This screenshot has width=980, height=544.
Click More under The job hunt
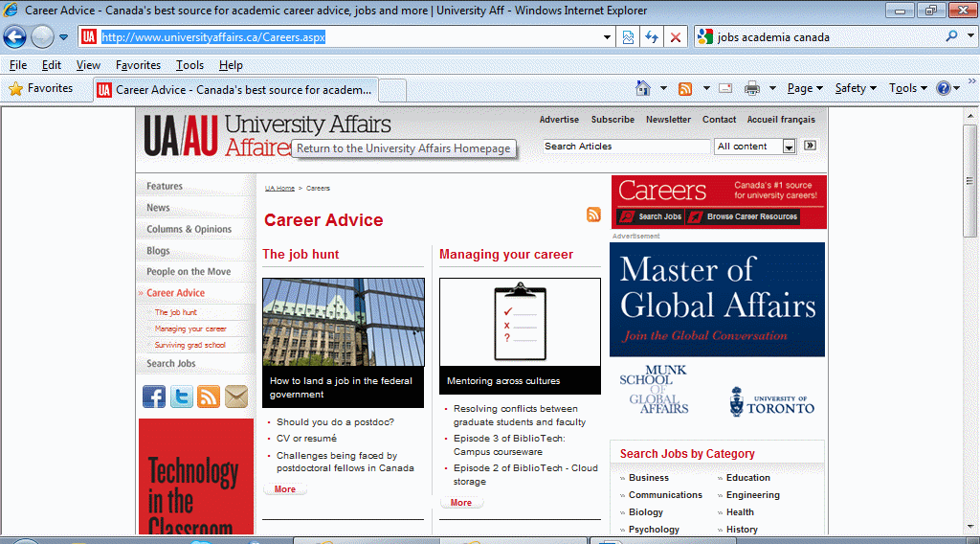tap(285, 489)
